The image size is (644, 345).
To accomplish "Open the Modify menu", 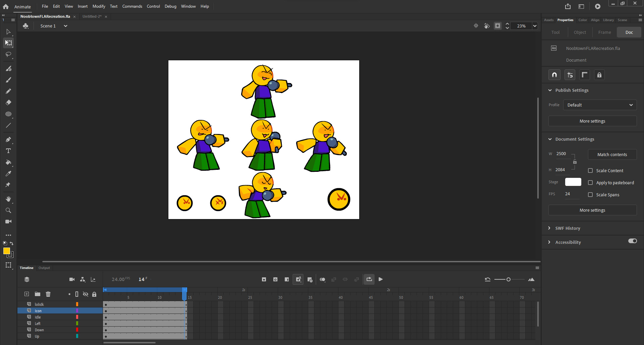I will (x=99, y=6).
